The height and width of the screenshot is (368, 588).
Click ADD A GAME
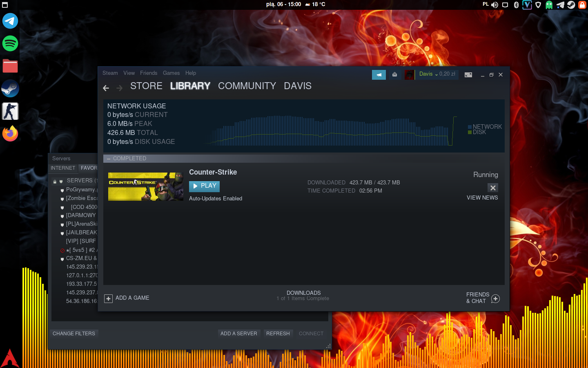click(x=127, y=298)
